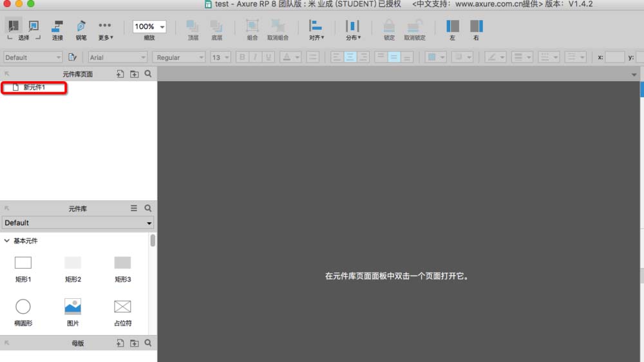Open the Default style dropdown
Screen dimensions: 644x362
[33, 57]
